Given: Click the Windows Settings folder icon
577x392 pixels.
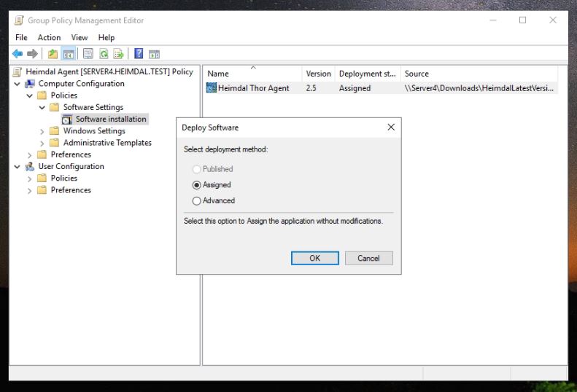Looking at the screenshot, I should (x=55, y=131).
